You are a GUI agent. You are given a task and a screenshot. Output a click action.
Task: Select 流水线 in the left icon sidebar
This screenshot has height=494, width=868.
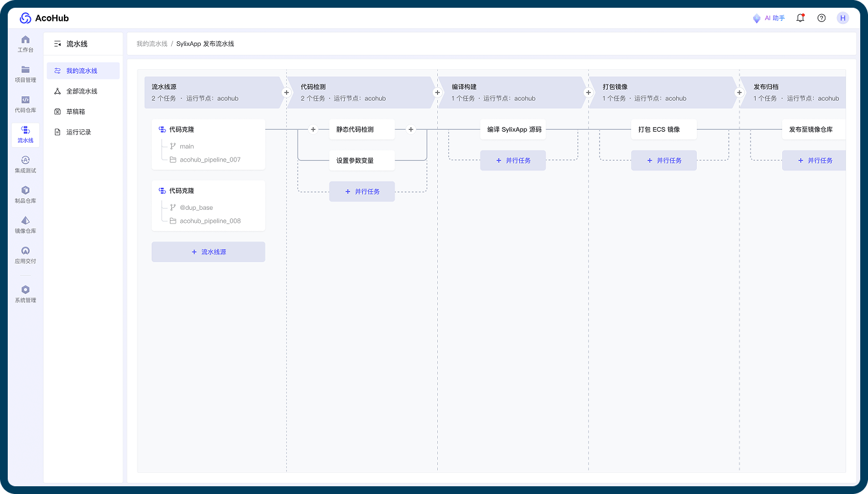pos(25,135)
